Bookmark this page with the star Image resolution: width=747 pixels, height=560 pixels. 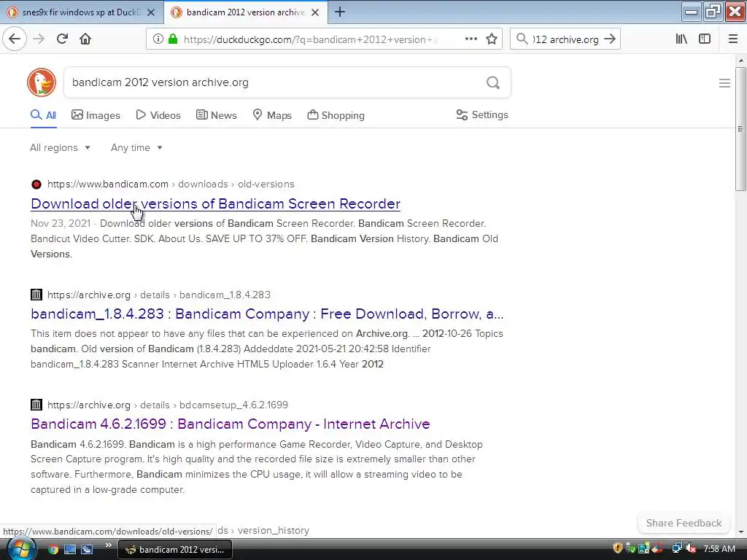pyautogui.click(x=492, y=39)
